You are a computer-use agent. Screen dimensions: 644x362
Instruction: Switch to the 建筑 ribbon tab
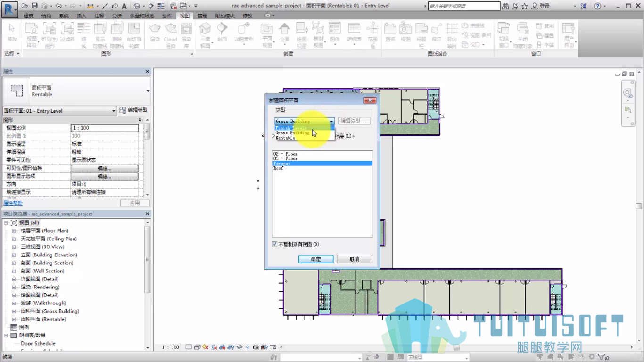(29, 16)
